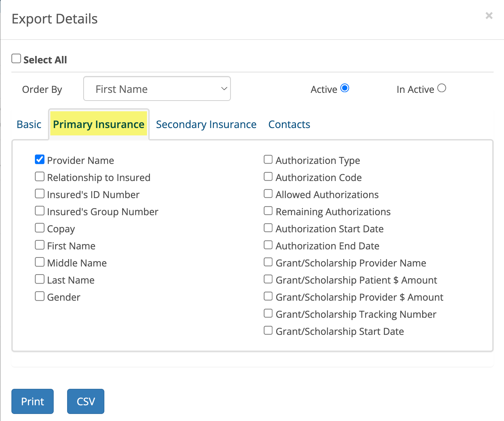Select the Primary Insurance tab
Viewport: 504px width, 421px height.
pyautogui.click(x=99, y=124)
